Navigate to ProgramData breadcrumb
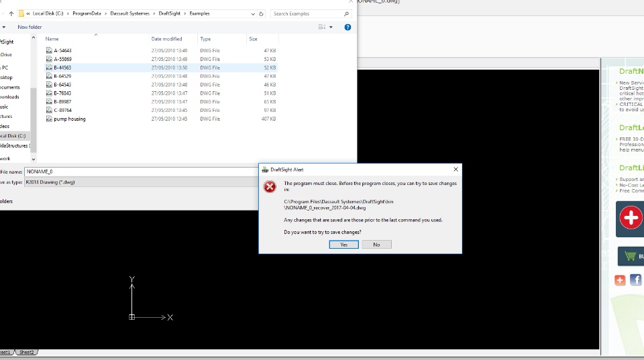 87,13
